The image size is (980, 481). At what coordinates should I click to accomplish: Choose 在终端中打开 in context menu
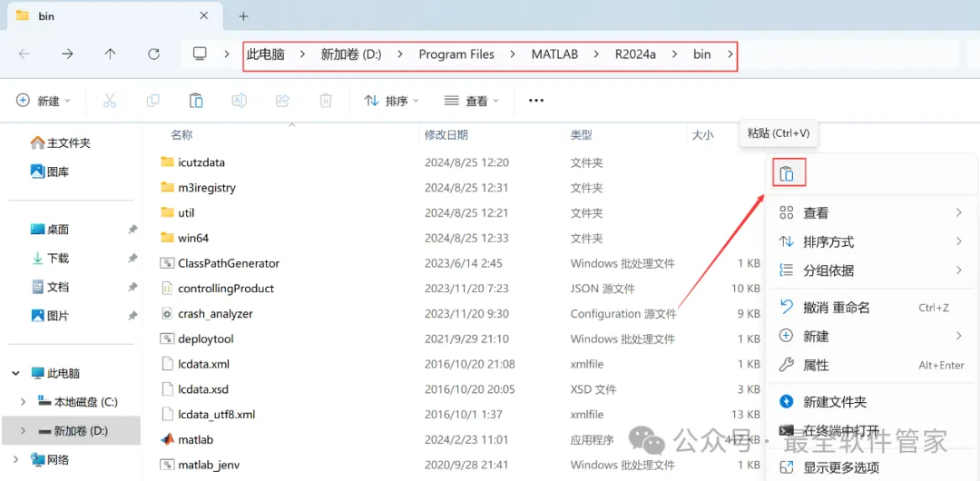(871, 431)
